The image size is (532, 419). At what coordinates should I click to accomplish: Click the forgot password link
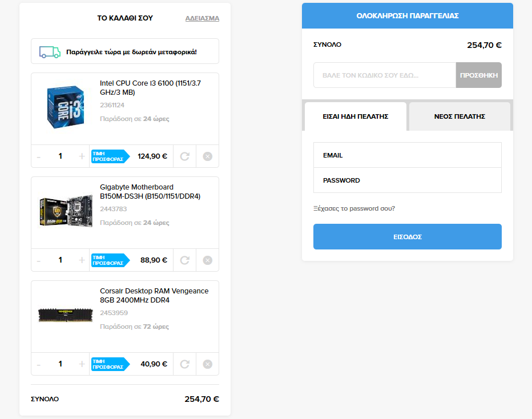coord(354,208)
